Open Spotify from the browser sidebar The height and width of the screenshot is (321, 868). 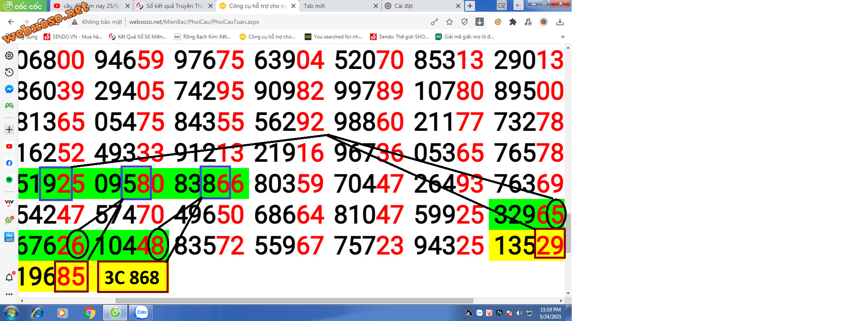[9, 180]
